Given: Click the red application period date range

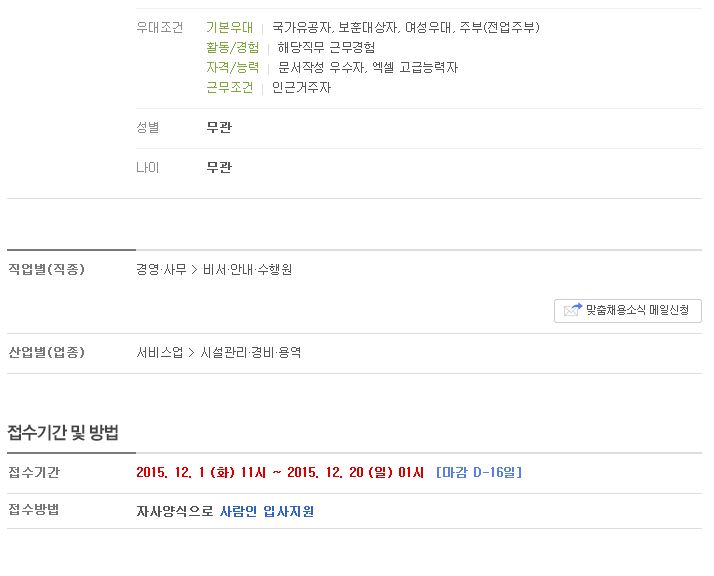Looking at the screenshot, I should coord(280,472).
